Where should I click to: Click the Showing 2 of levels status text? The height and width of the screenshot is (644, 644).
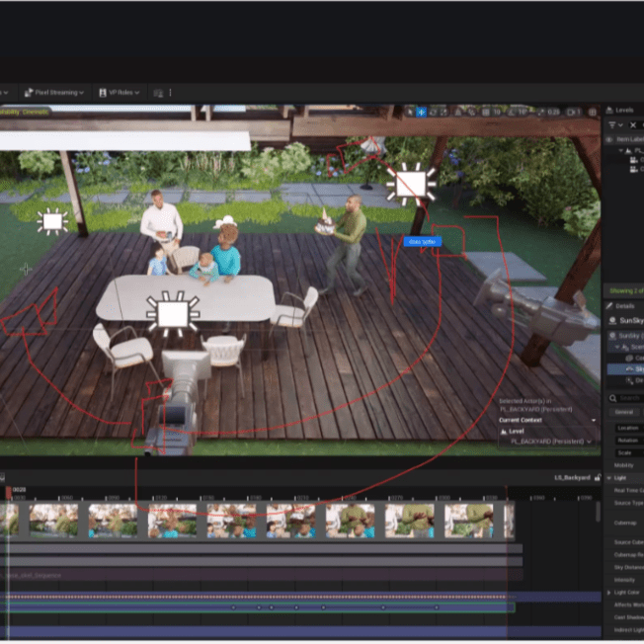pyautogui.click(x=627, y=290)
